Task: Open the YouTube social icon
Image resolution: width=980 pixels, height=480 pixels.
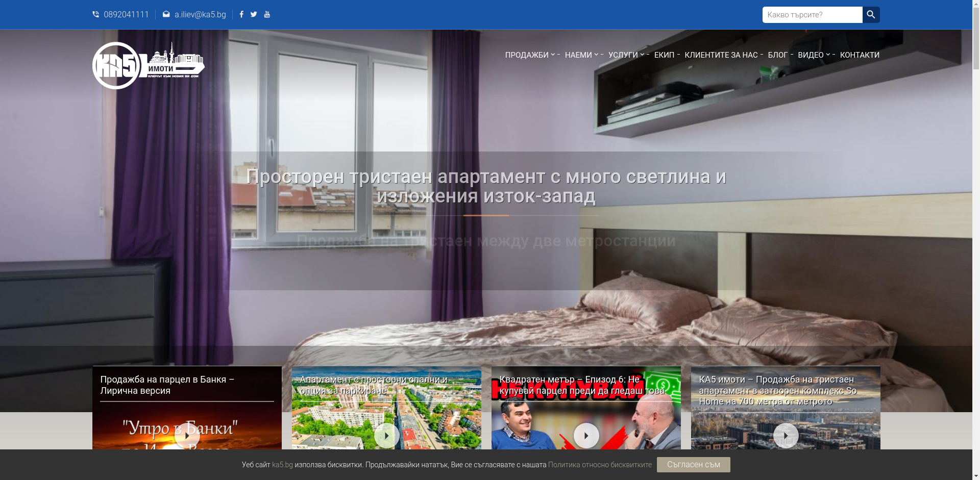Action: [x=267, y=14]
